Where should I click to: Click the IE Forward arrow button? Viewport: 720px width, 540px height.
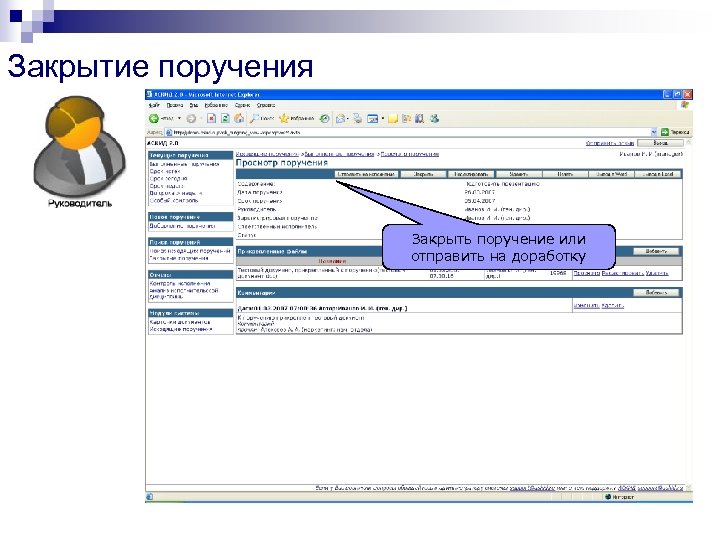coord(191,118)
